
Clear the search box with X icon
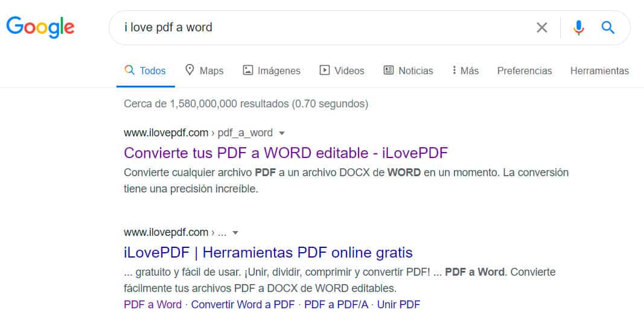(x=542, y=28)
